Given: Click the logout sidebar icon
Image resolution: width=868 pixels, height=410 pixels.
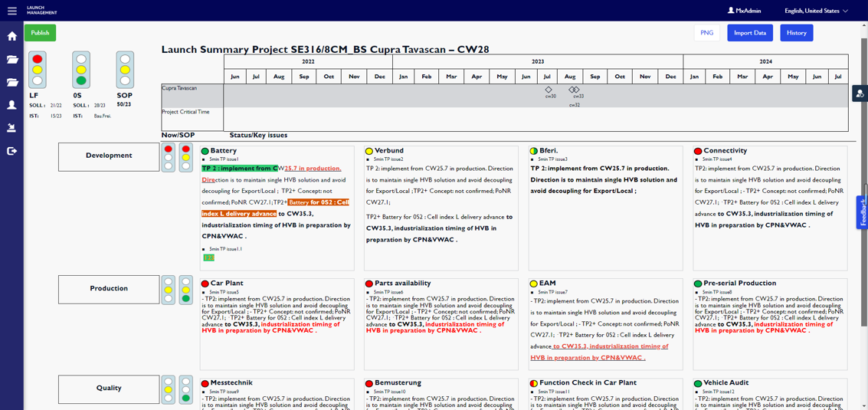Looking at the screenshot, I should point(11,151).
